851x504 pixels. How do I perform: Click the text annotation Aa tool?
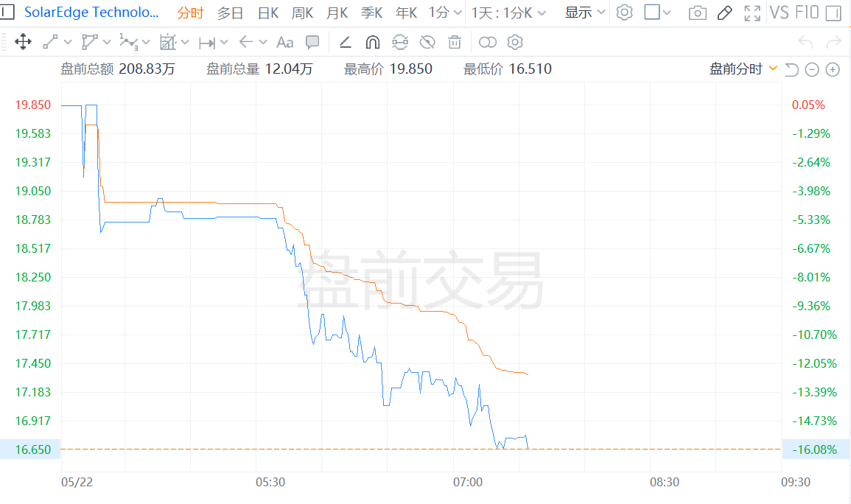(x=284, y=42)
